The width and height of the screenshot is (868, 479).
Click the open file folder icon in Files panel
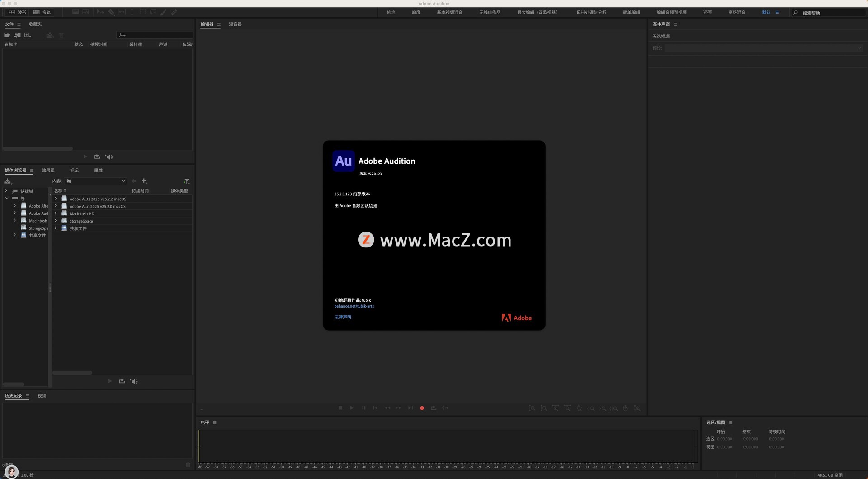pyautogui.click(x=7, y=35)
